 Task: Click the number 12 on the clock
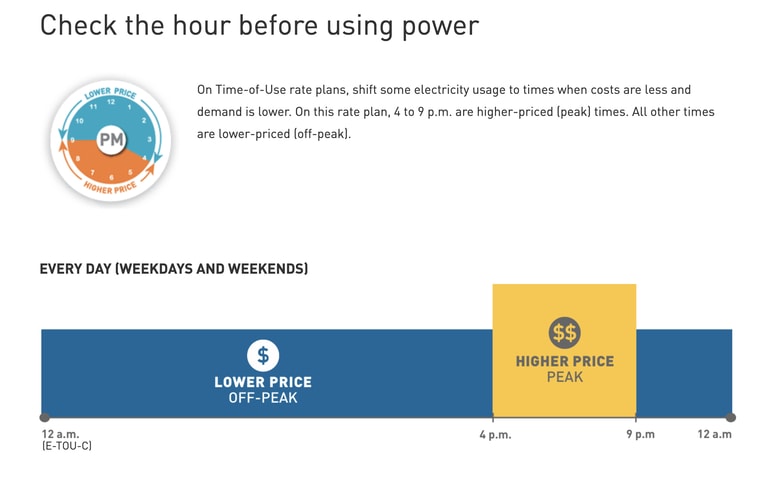(111, 102)
